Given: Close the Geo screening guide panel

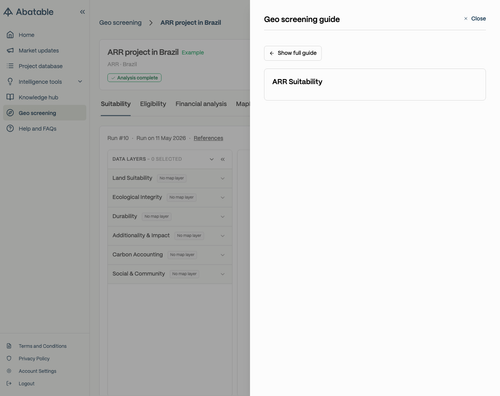Looking at the screenshot, I should (475, 19).
